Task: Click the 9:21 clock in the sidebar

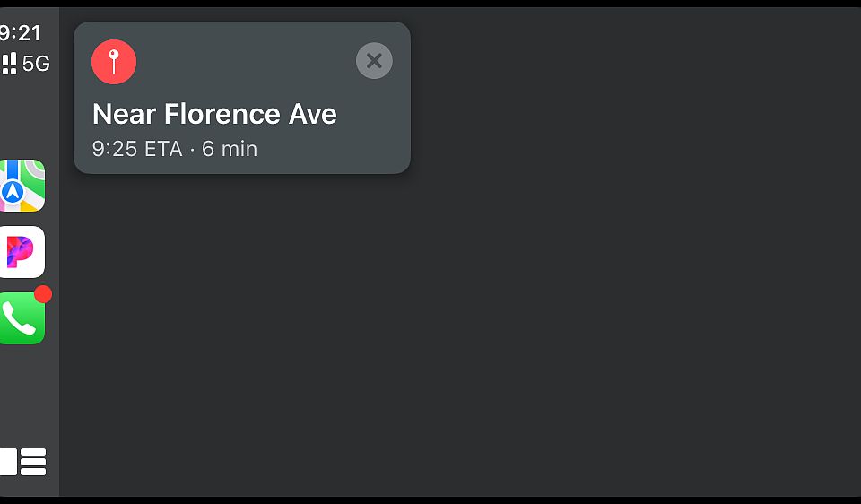Action: click(x=21, y=33)
